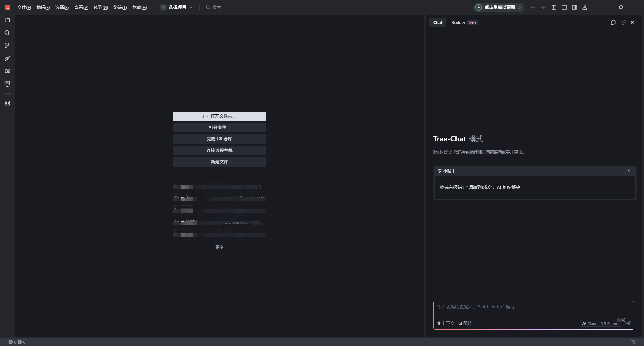Expand the 选择项目 project dropdown
The width and height of the screenshot is (644, 346).
click(x=177, y=7)
